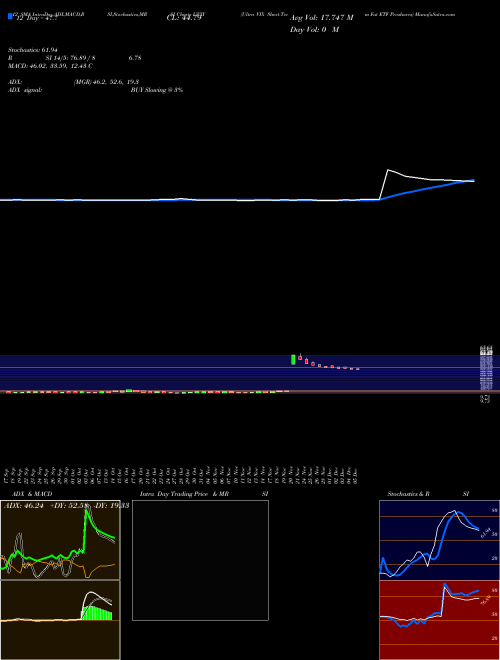Click the 'Stochastics: 61.94' readout
The height and width of the screenshot is (660, 500).
point(32,50)
